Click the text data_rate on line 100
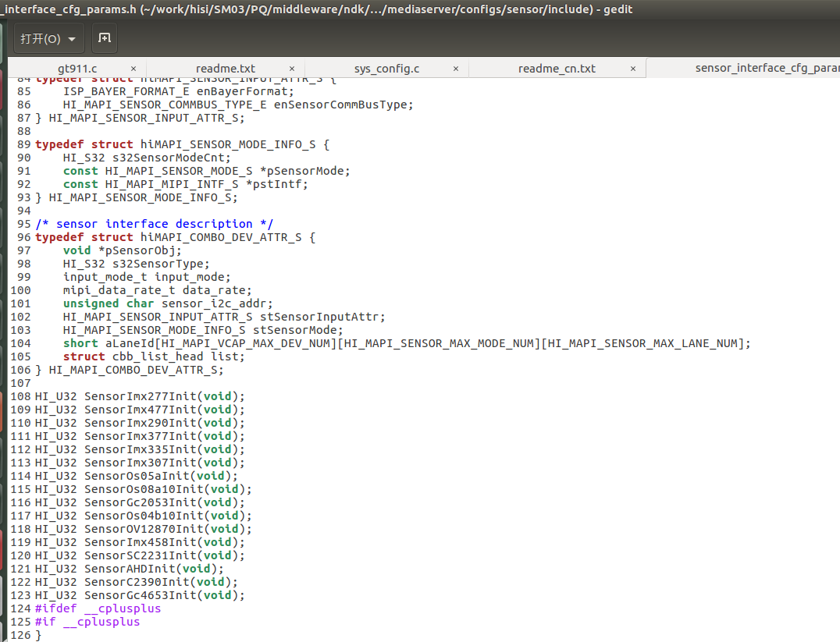The height and width of the screenshot is (642, 840). (x=214, y=290)
